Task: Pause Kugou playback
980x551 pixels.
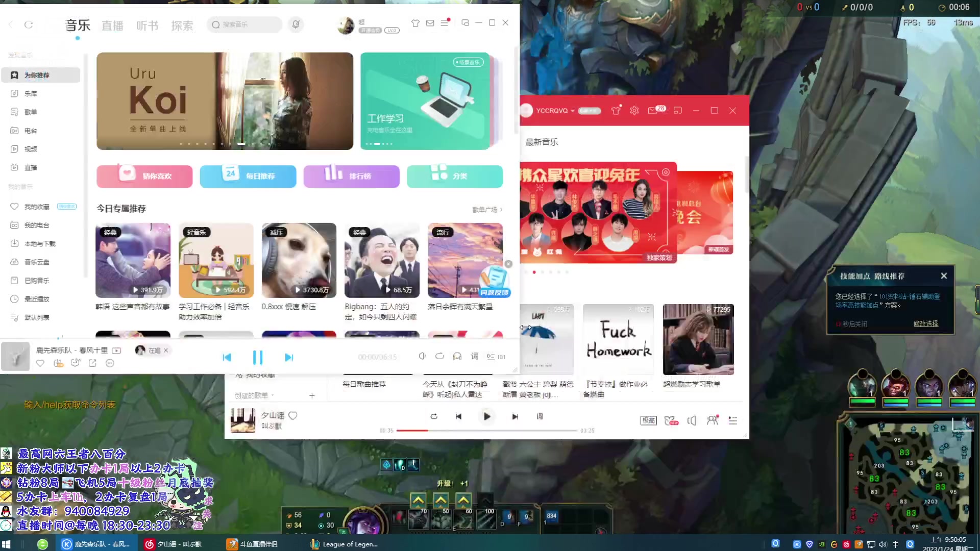Action: coord(258,357)
